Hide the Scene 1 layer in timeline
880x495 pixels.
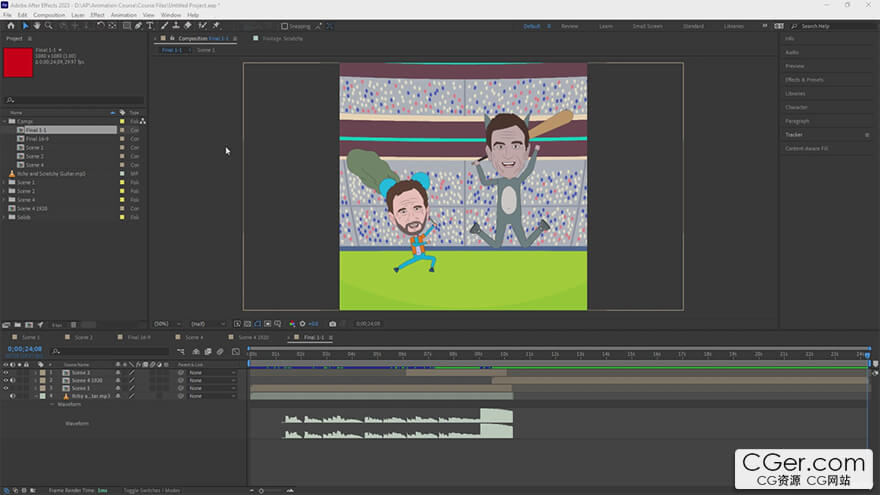[x=6, y=388]
